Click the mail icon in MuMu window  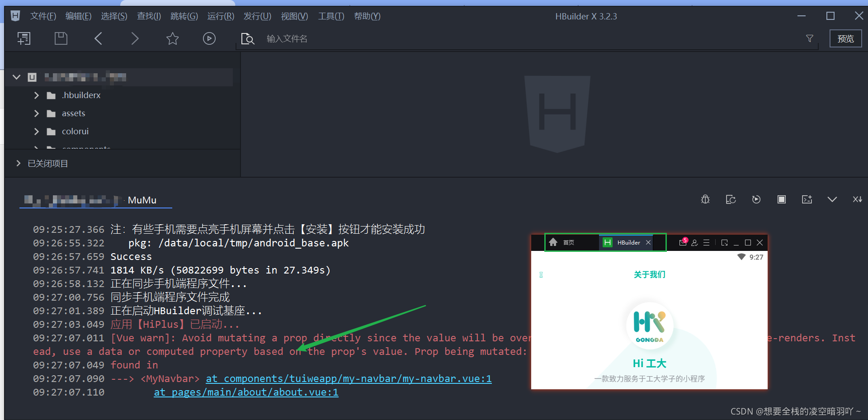coord(683,242)
